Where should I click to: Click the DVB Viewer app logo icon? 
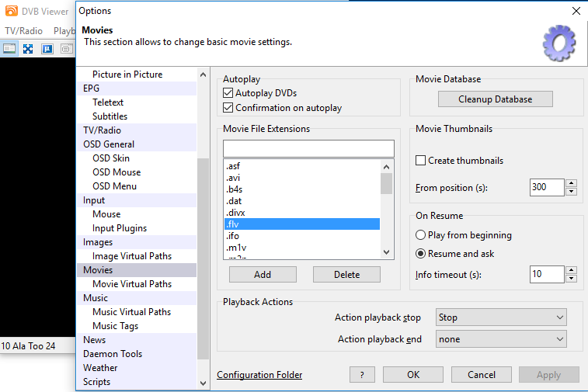[11, 11]
